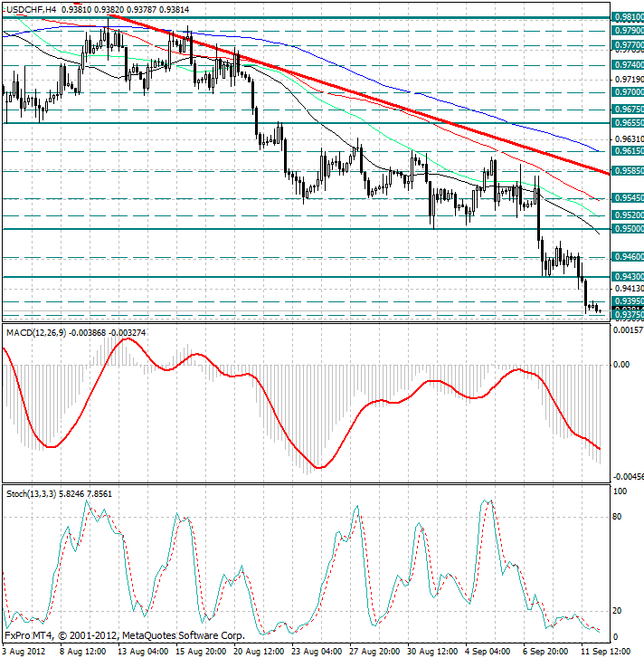The image size is (644, 658).
Task: Select the 0.9655 price level label
Action: 628,123
